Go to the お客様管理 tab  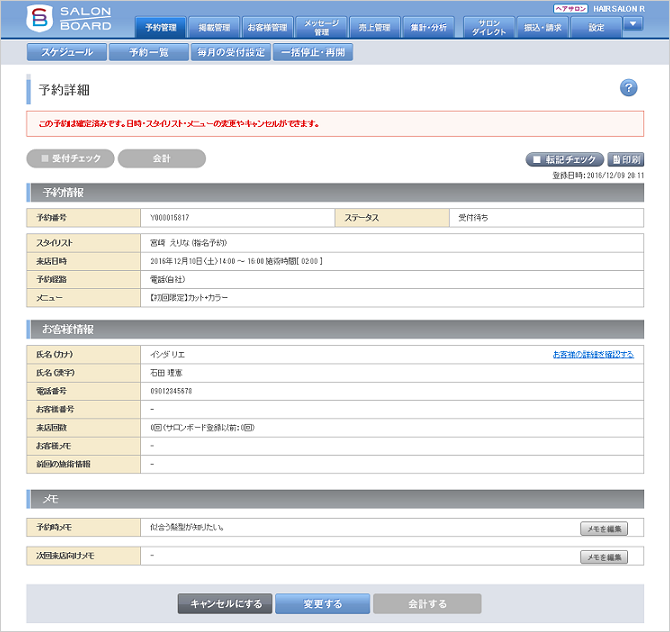coord(267,27)
